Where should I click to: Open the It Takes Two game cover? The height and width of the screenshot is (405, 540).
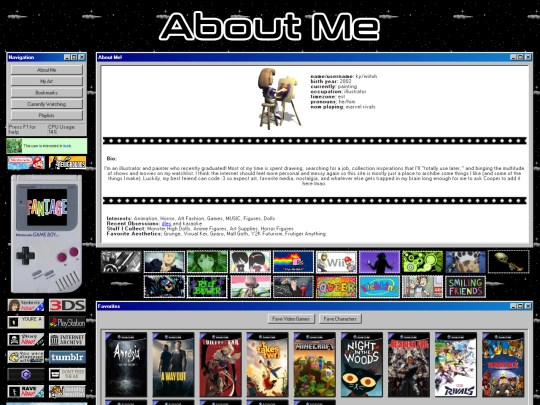pos(268,365)
